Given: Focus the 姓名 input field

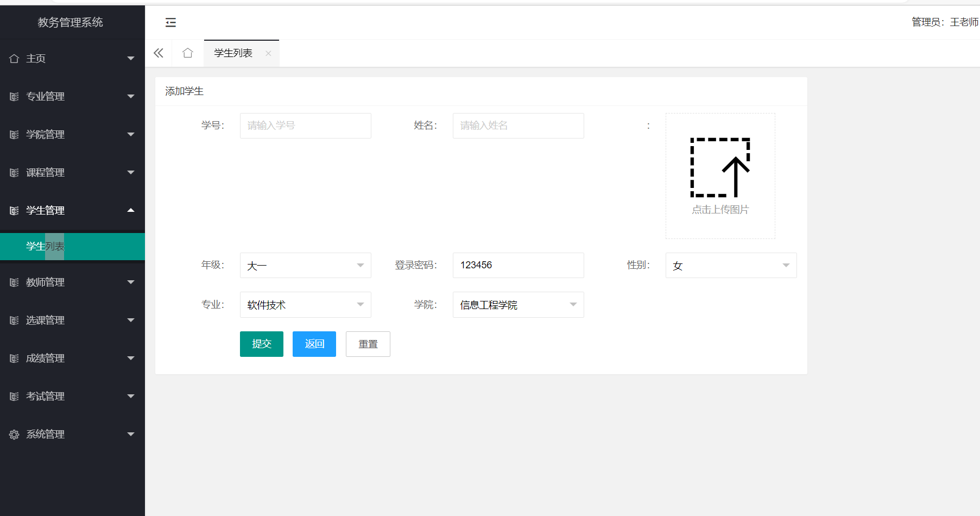Looking at the screenshot, I should click(519, 125).
